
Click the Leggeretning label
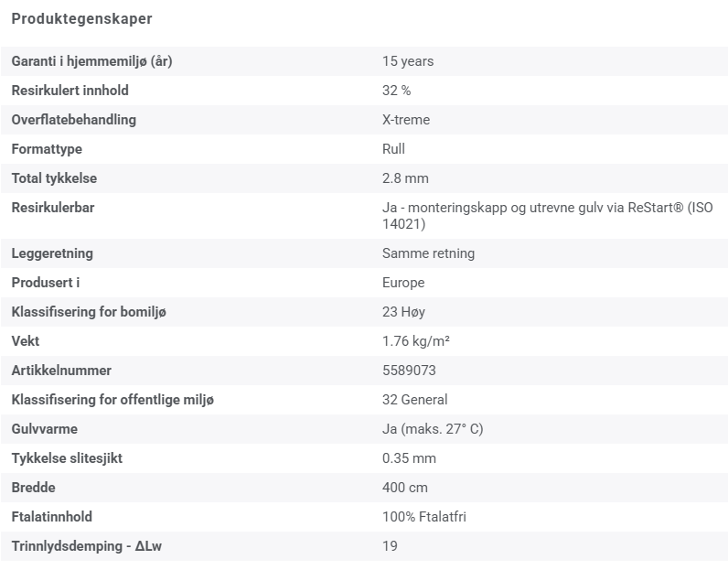pyautogui.click(x=52, y=253)
